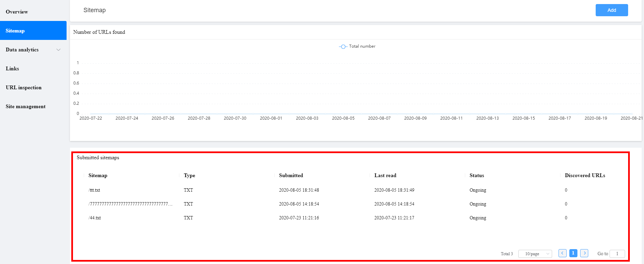Click submitted time 2020-08-05 14:18:54

pos(299,204)
